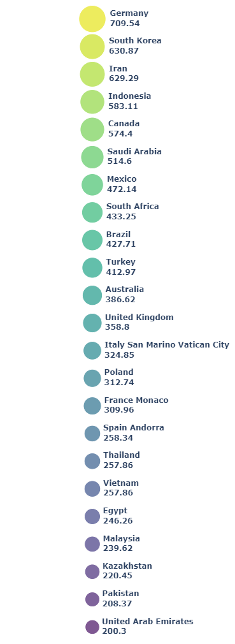Viewport: 235px width, 644px height.
Task: Click the Spain Andorra circle
Action: pyautogui.click(x=92, y=434)
